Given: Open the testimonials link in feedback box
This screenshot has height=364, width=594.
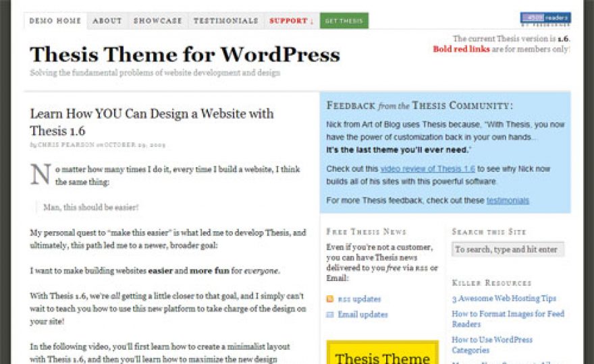Looking at the screenshot, I should 508,200.
